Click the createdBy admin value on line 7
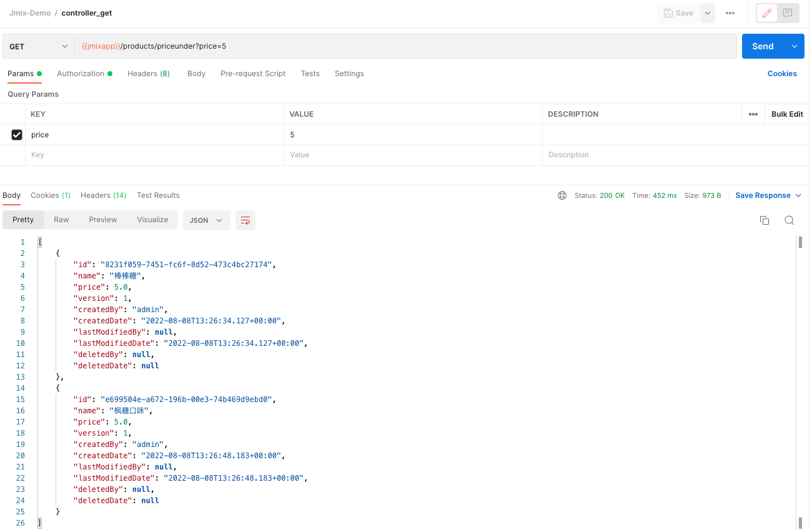Image resolution: width=812 pixels, height=530 pixels. pos(147,310)
